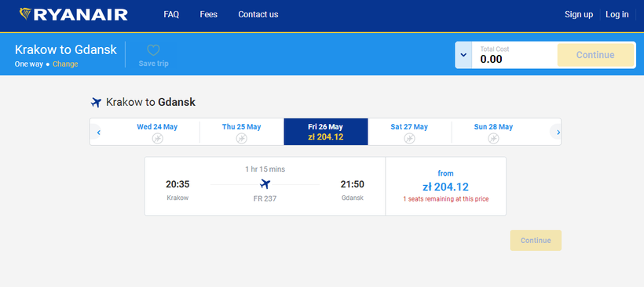The height and width of the screenshot is (287, 644).
Task: Click Continue next to Total Cost
Action: [x=595, y=55]
